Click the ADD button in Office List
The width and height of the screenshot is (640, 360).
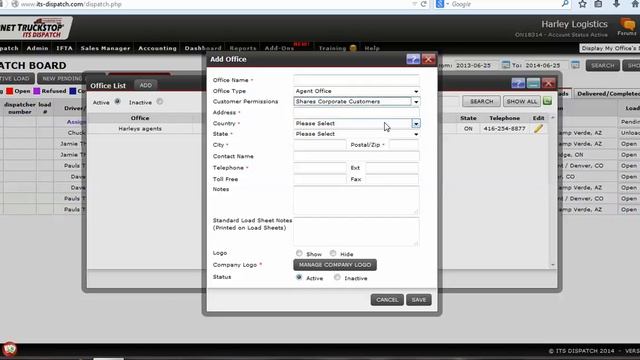click(146, 85)
